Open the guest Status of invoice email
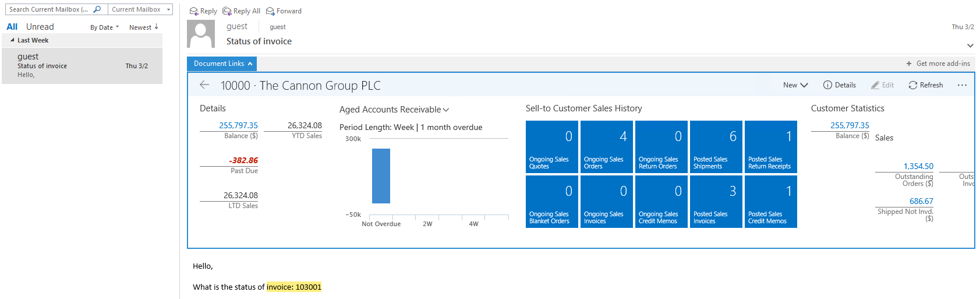This screenshot has width=980, height=299. (82, 66)
